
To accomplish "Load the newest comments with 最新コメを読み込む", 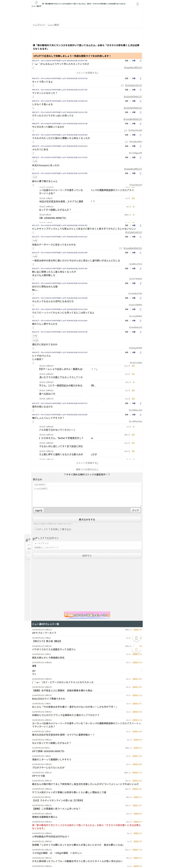I will 87,469.
